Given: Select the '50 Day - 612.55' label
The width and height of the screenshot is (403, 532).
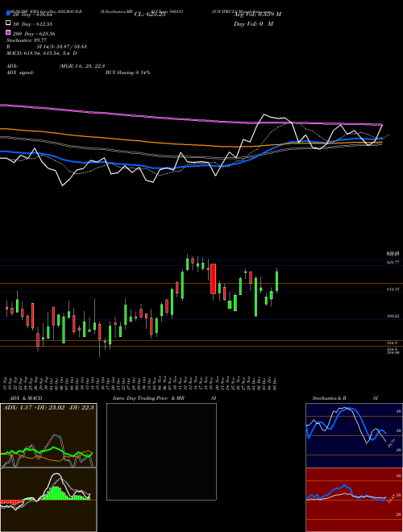Looking at the screenshot, I should (x=32, y=24).
